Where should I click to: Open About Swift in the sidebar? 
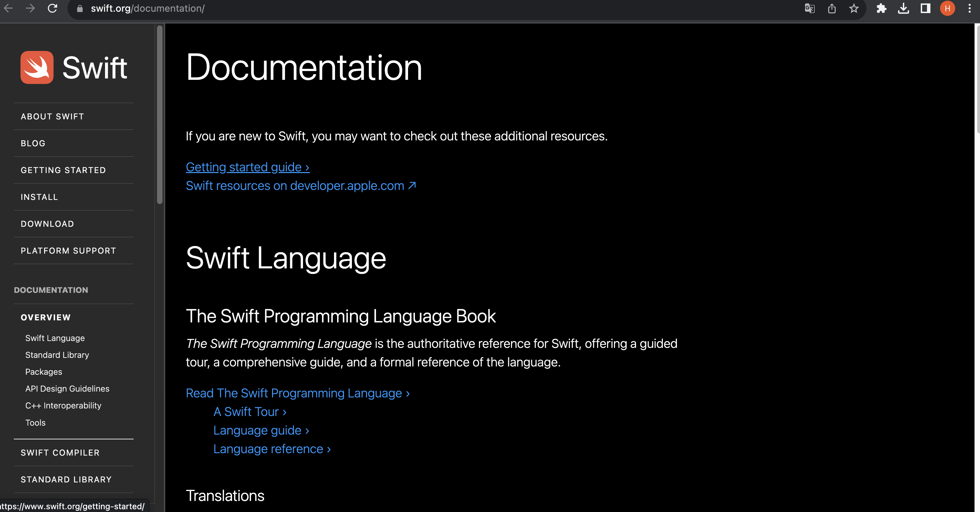coord(52,117)
